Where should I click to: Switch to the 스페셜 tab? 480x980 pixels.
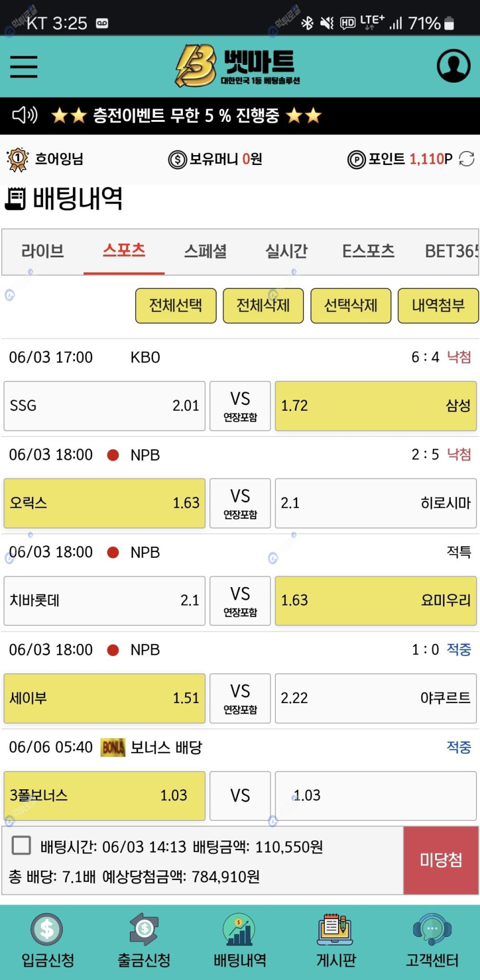(205, 252)
